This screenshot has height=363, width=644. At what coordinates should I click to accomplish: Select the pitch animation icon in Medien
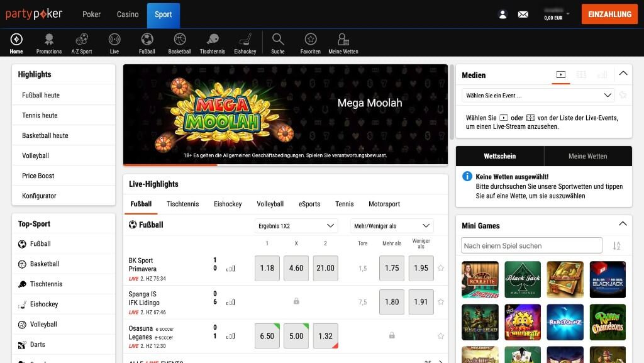(581, 75)
